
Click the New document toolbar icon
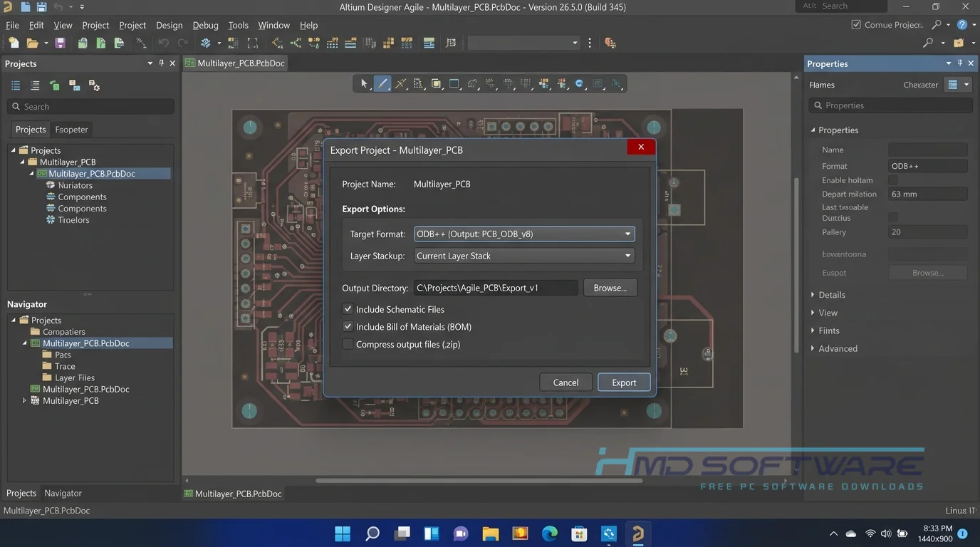14,43
